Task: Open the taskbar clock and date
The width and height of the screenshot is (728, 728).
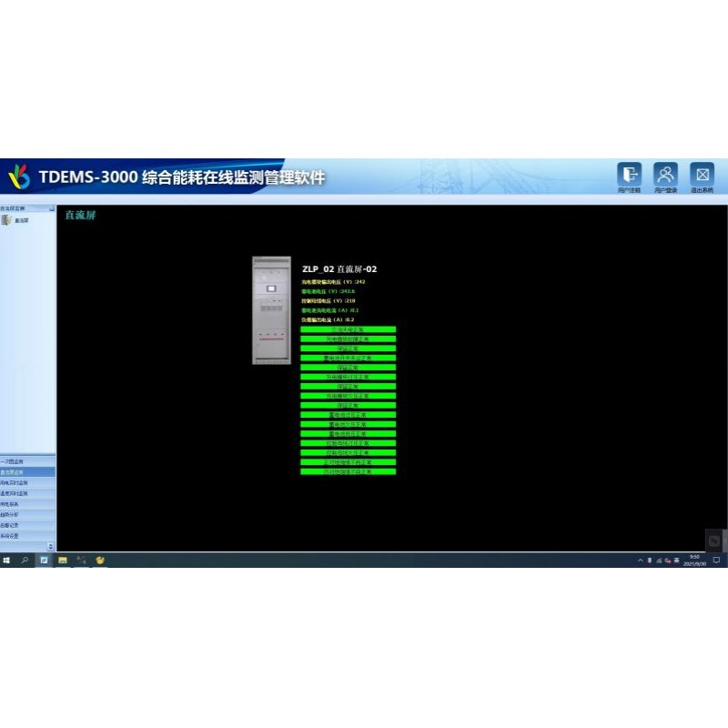Action: (x=694, y=561)
